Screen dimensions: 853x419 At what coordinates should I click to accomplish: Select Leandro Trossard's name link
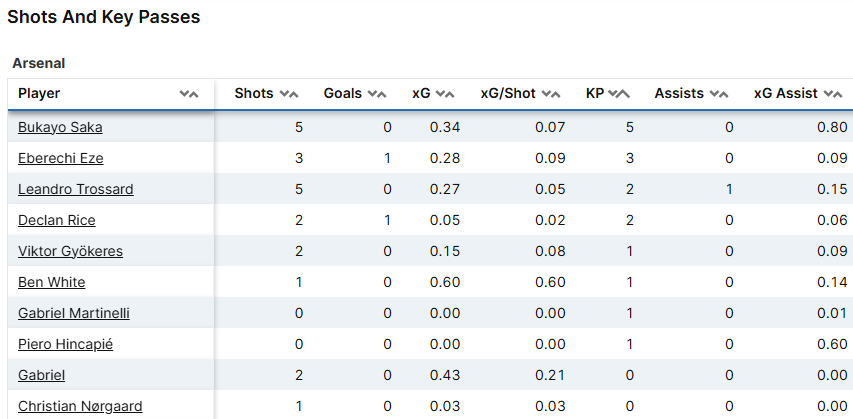tap(76, 189)
